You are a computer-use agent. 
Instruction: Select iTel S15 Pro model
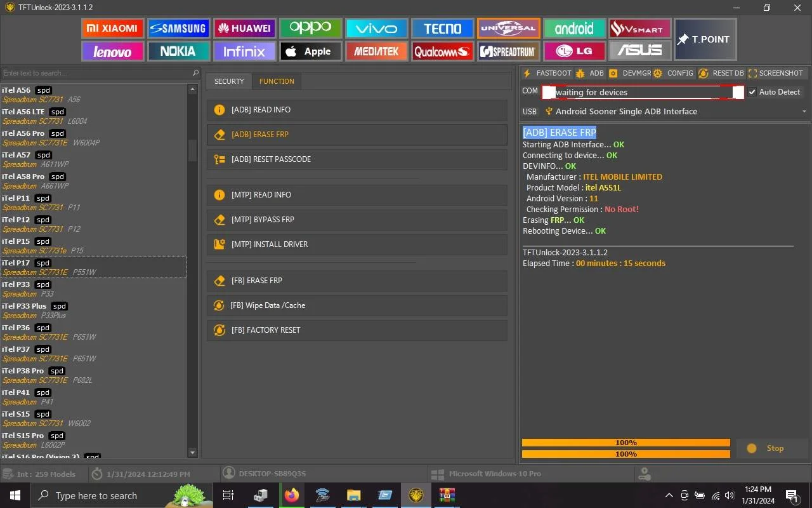(x=93, y=440)
